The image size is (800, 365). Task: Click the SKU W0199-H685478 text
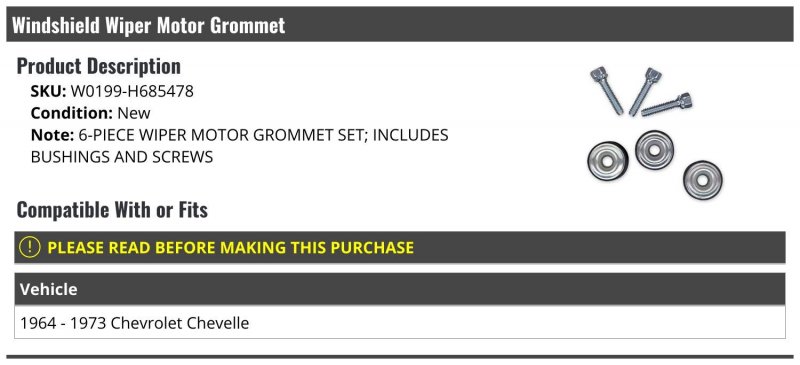pos(112,91)
